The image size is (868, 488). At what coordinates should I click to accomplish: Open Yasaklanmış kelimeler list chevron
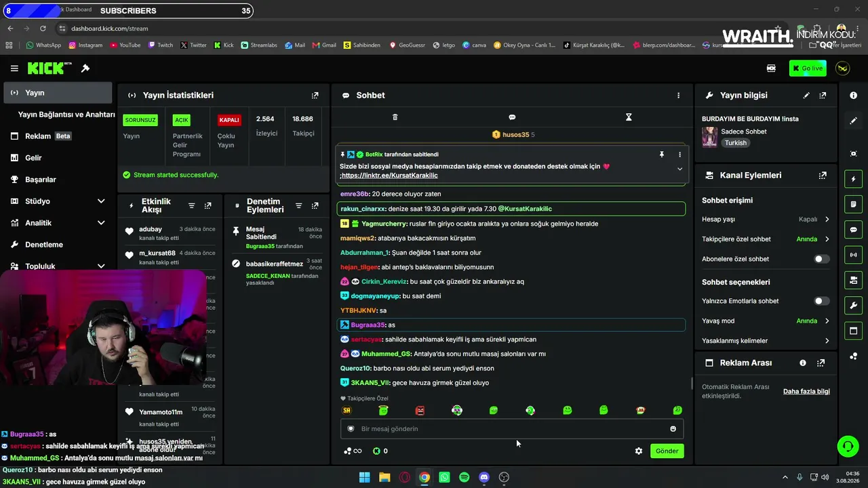click(x=827, y=341)
